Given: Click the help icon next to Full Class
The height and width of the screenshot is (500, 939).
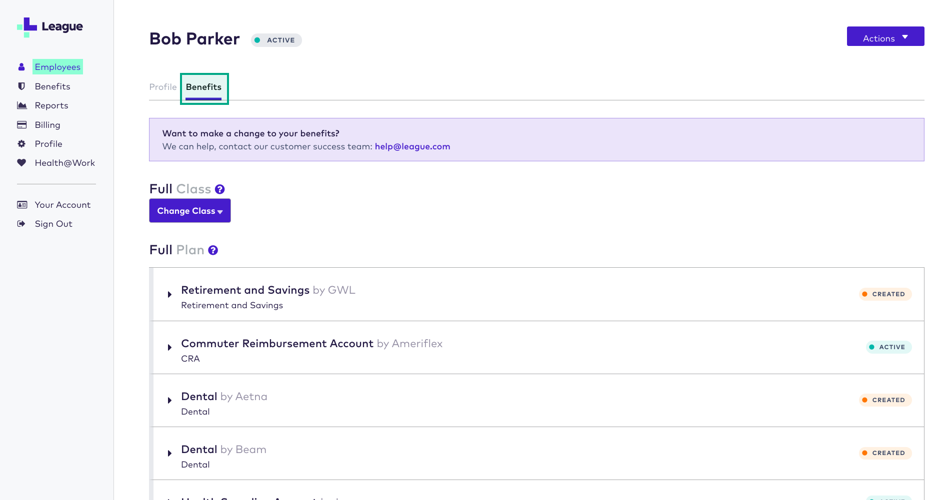Looking at the screenshot, I should [220, 189].
